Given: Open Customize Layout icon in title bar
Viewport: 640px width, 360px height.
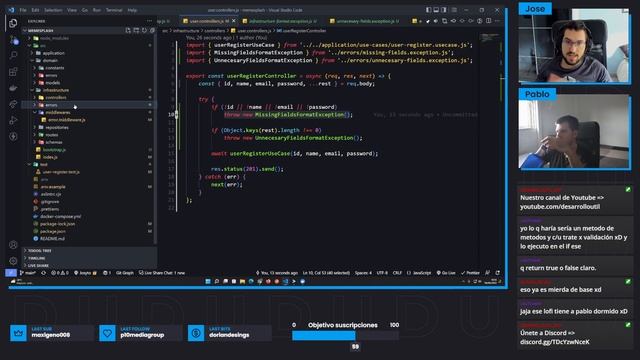Looking at the screenshot, I should coord(454,10).
